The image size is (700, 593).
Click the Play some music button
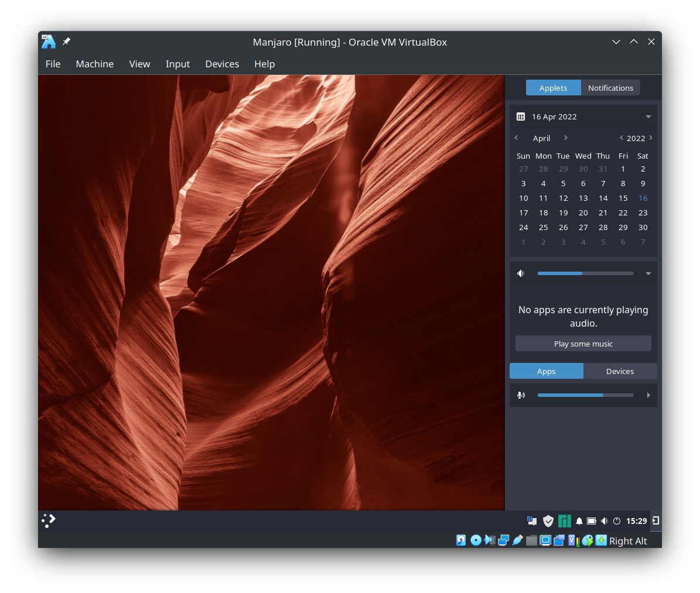pyautogui.click(x=583, y=344)
